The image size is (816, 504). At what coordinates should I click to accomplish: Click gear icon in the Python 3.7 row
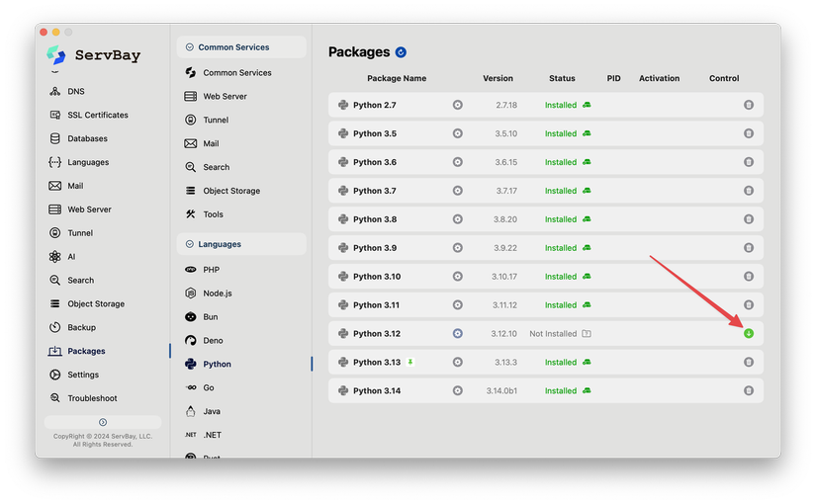coord(457,191)
